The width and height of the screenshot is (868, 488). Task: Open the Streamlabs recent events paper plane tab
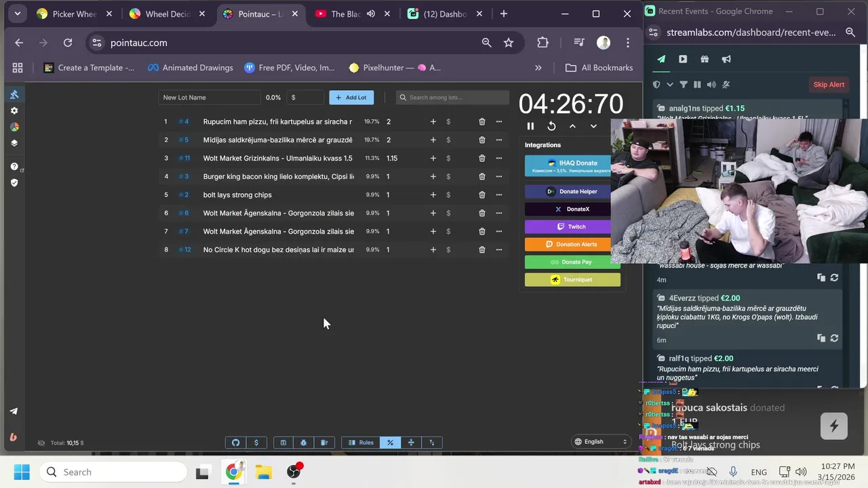coord(661,59)
